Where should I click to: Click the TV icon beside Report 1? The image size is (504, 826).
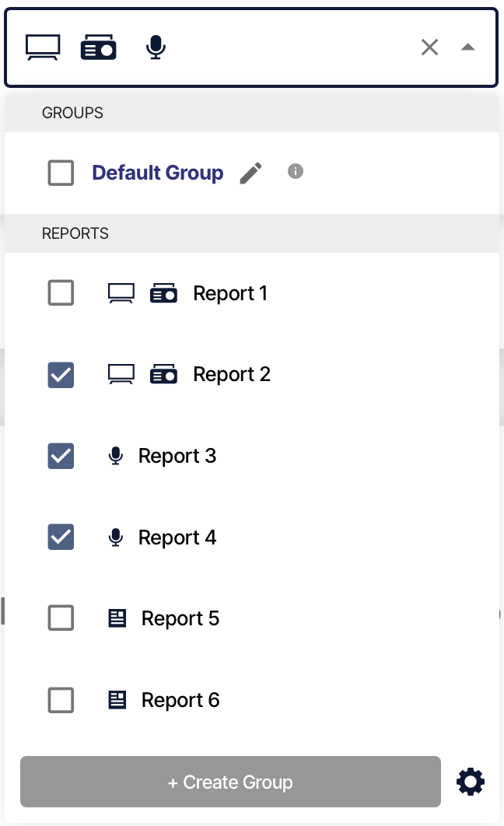pos(121,293)
